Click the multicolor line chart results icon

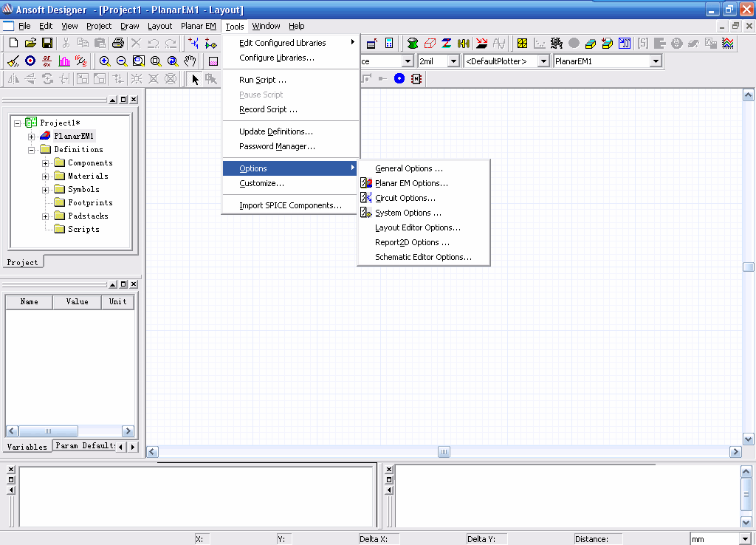pos(728,44)
